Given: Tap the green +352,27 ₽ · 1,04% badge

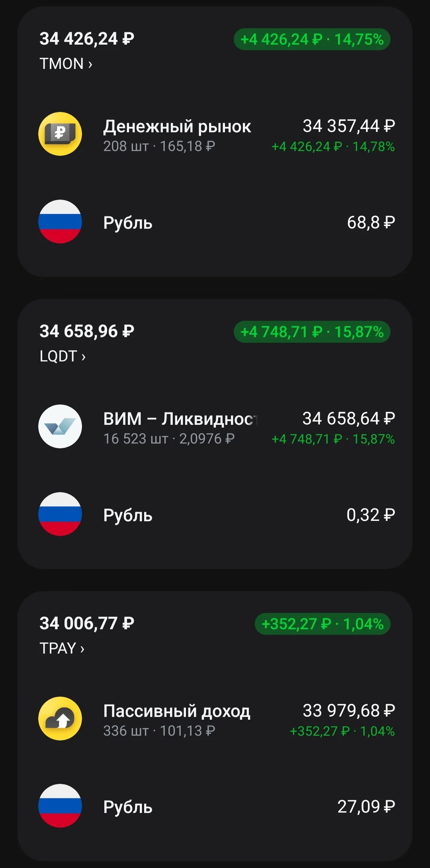Looking at the screenshot, I should click(x=322, y=624).
